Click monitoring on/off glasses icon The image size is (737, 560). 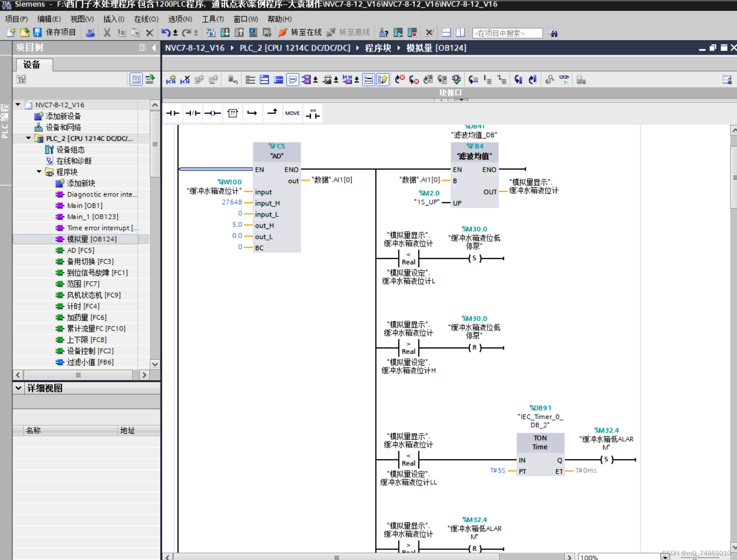[564, 80]
